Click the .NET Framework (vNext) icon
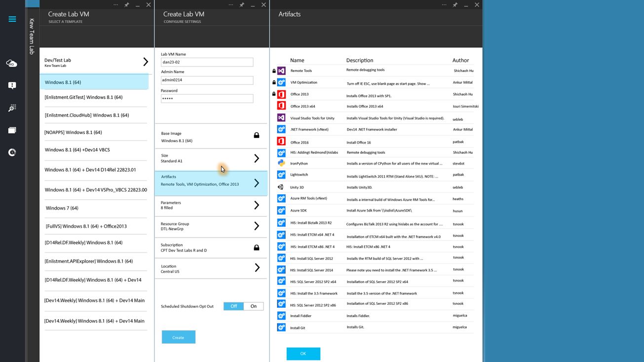644x362 pixels. 281,130
